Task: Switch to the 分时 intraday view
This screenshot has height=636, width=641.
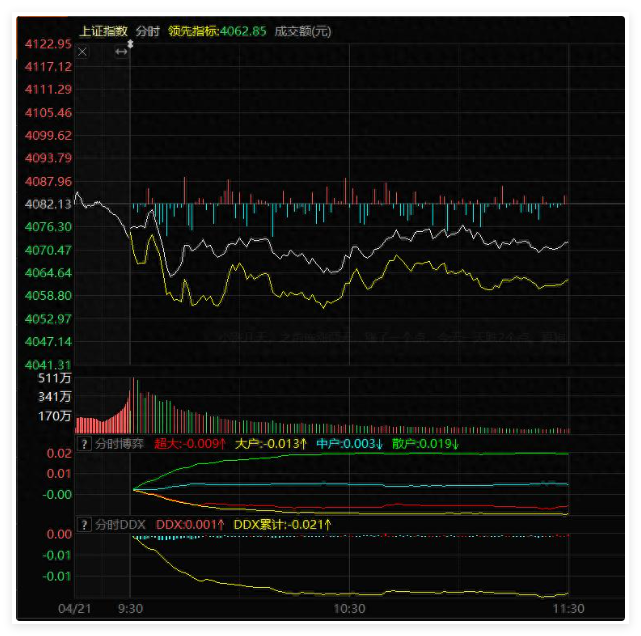Action: (x=147, y=31)
